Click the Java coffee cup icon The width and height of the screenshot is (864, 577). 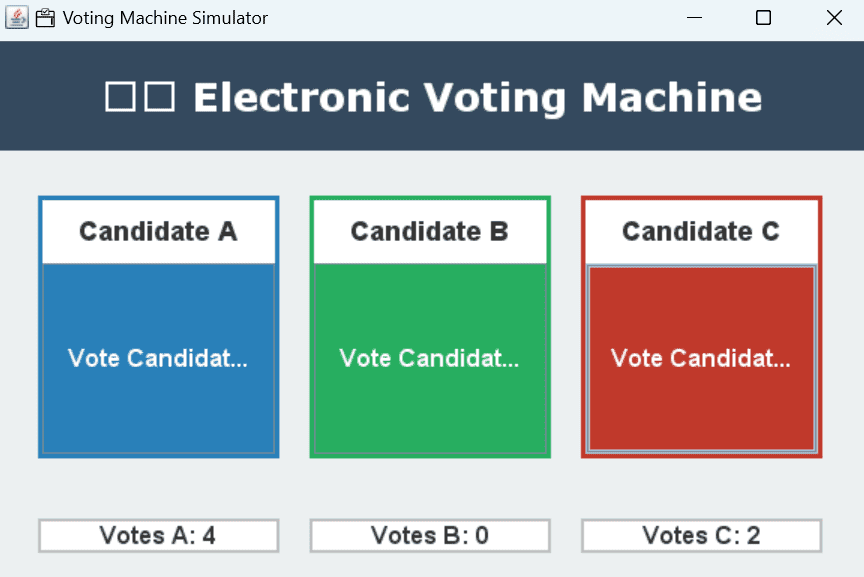coord(17,18)
